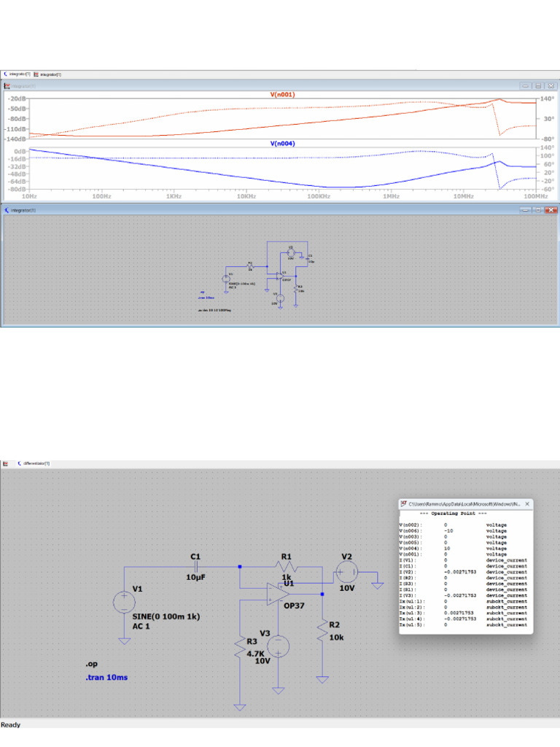Select capacitor C1 symbol in differentiator schematic
This screenshot has height=747, width=560.
[x=195, y=566]
